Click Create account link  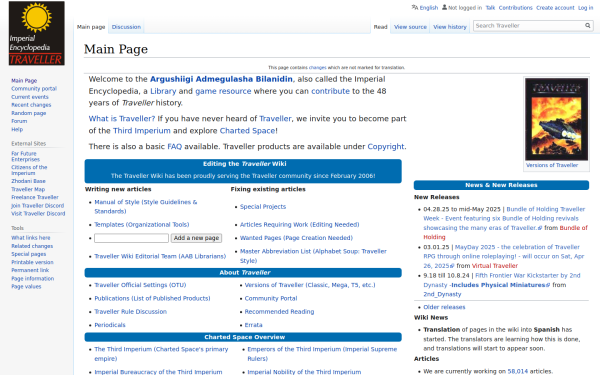pos(555,8)
